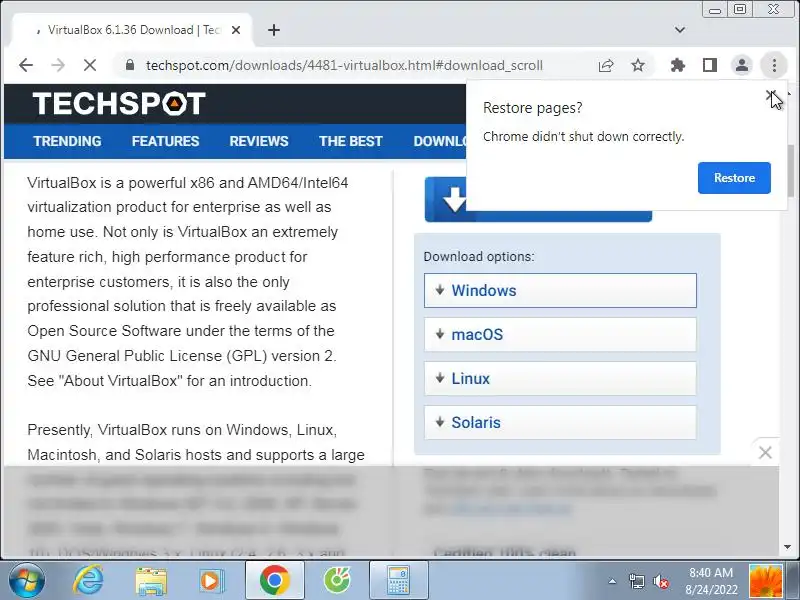
Task: Maximize the Chrome window
Action: [x=740, y=9]
